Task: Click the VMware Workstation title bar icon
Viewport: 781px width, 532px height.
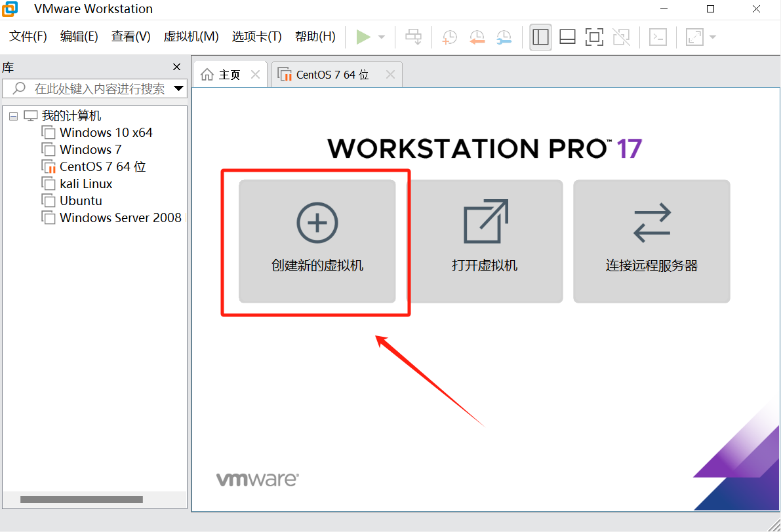Action: click(10, 9)
